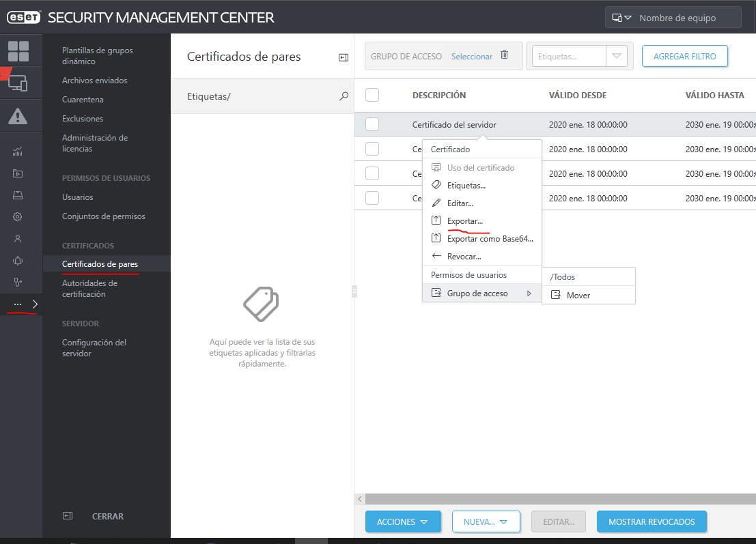
Task: Click the horizontal scrollbar under the table
Action: pos(560,499)
